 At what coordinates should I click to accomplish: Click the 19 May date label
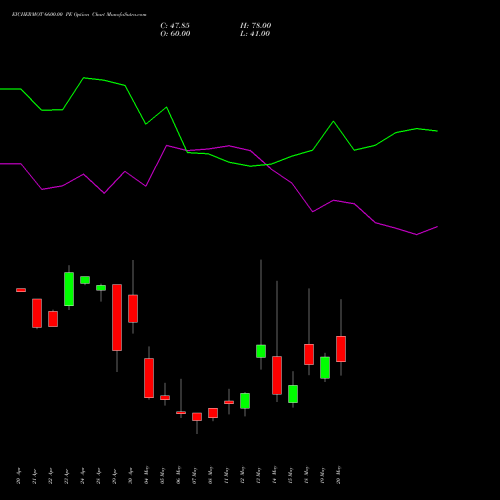coord(322,475)
